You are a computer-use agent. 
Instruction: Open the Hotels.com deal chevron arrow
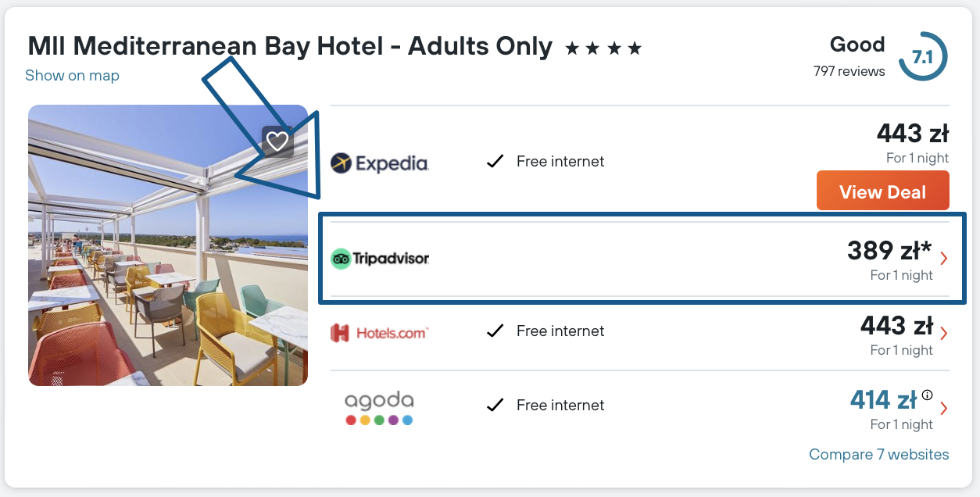click(x=944, y=333)
